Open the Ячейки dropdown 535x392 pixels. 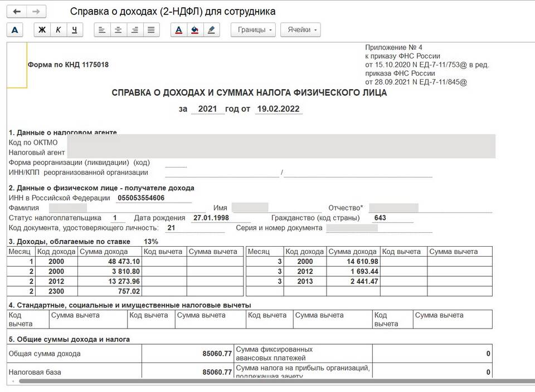click(x=300, y=30)
